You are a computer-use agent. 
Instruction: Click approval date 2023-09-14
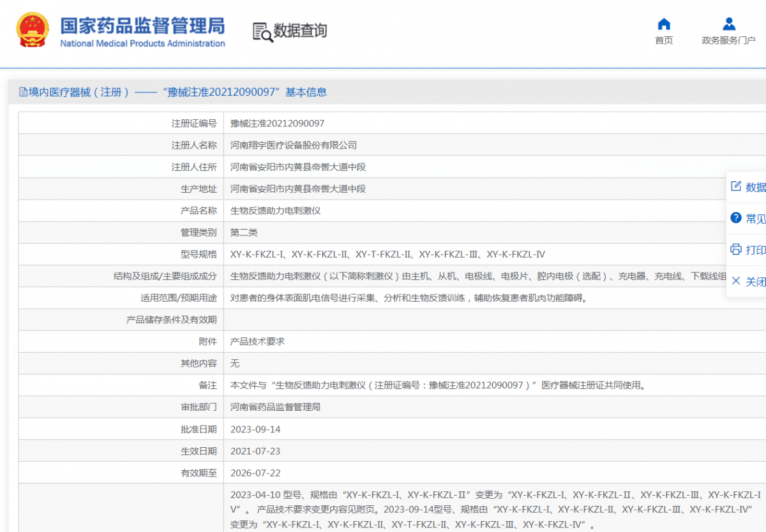255,429
